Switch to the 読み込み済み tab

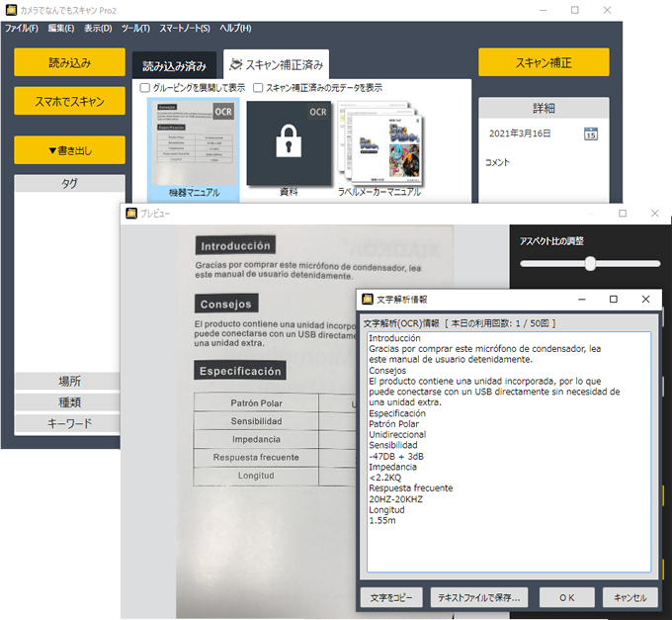175,66
